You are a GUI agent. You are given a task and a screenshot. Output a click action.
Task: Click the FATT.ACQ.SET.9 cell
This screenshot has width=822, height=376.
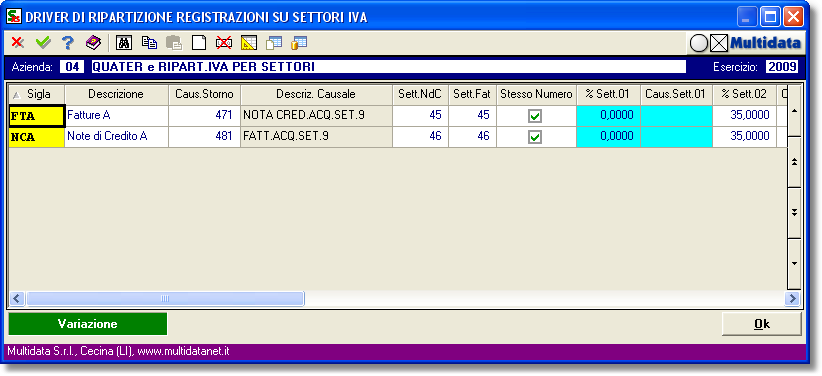(316, 137)
